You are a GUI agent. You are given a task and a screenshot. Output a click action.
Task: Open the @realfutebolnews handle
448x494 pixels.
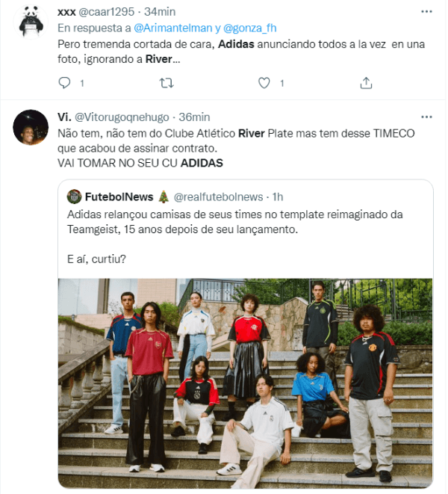(x=218, y=197)
